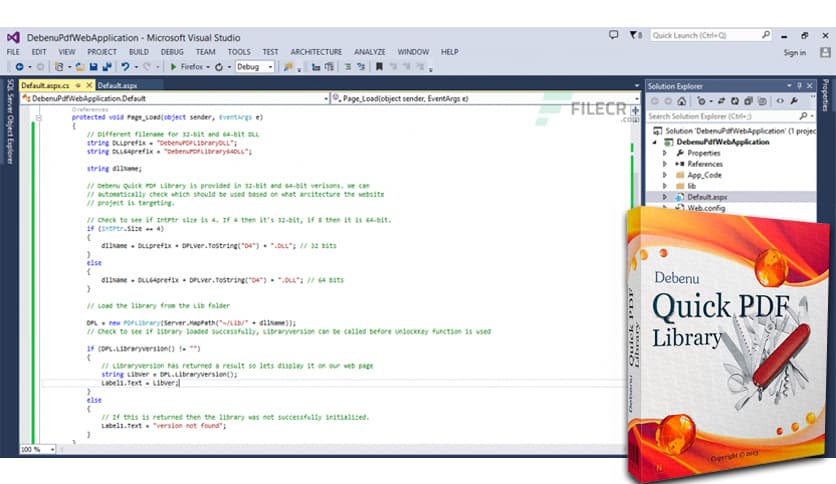
Task: Expand the App_Code folder
Action: [x=665, y=175]
